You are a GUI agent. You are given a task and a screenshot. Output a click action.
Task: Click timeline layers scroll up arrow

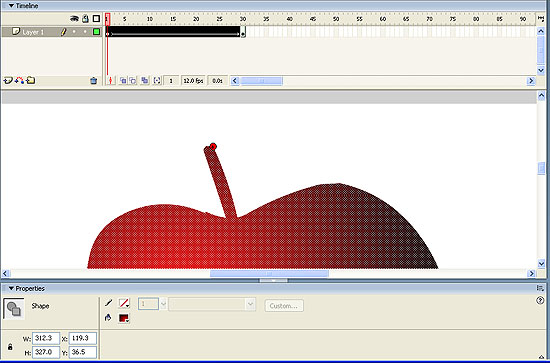(541, 31)
